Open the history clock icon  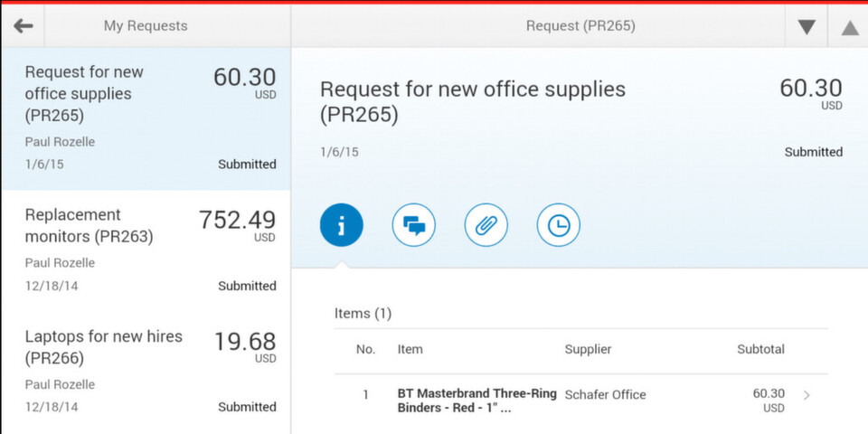pyautogui.click(x=559, y=225)
